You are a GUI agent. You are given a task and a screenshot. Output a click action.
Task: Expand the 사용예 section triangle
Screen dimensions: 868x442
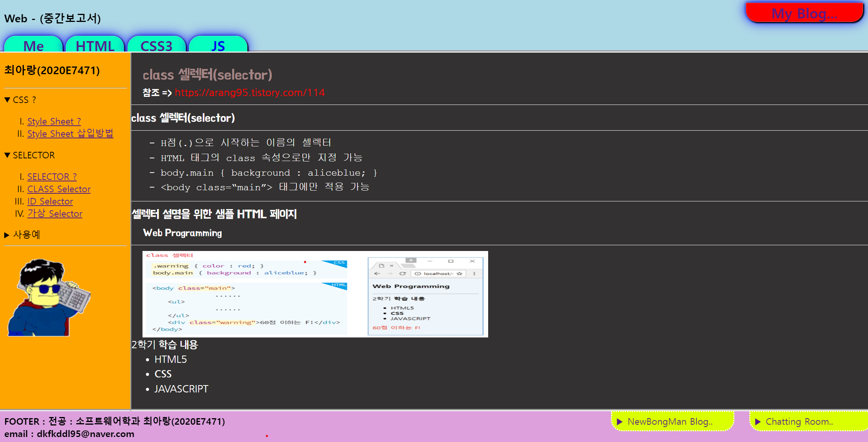pyautogui.click(x=7, y=235)
